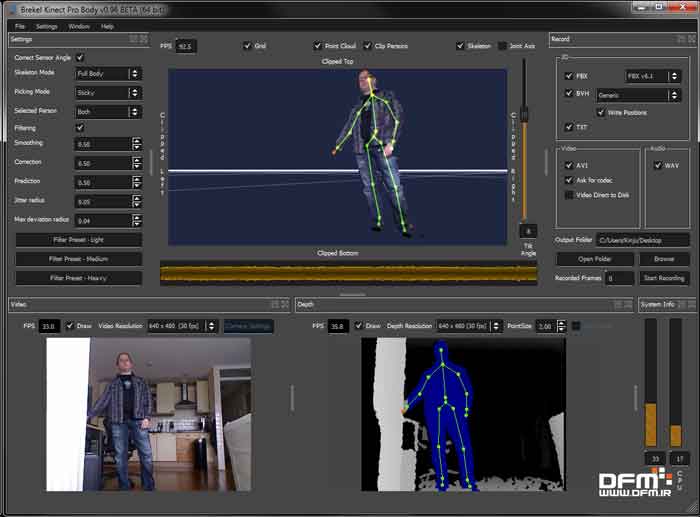The width and height of the screenshot is (700, 517).
Task: Undock the Video panel float icon
Action: [275, 304]
